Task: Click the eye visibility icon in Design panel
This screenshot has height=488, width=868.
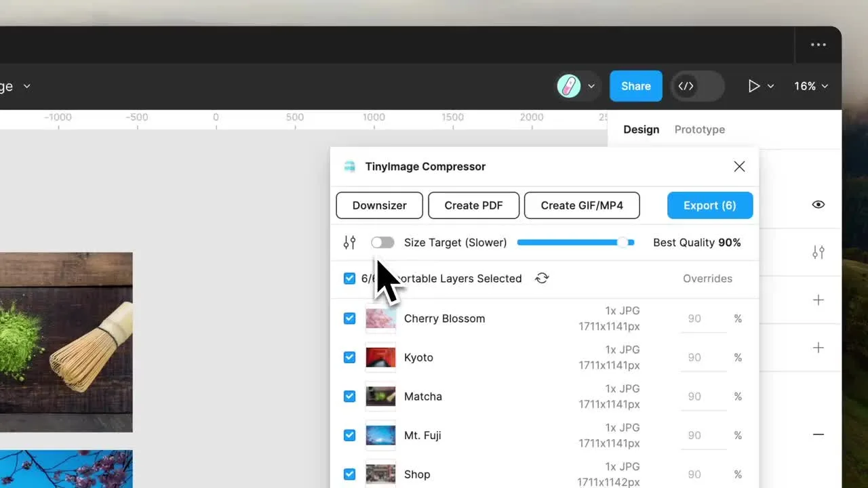Action: [818, 205]
